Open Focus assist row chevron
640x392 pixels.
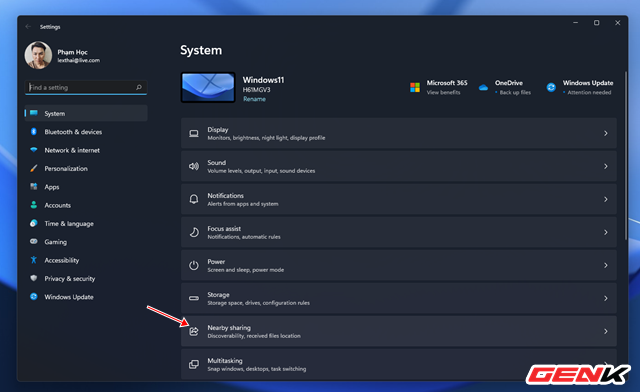click(606, 232)
